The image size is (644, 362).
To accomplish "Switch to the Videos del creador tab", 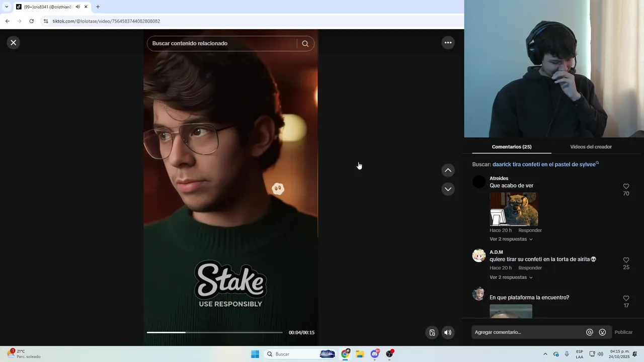I will pyautogui.click(x=591, y=147).
